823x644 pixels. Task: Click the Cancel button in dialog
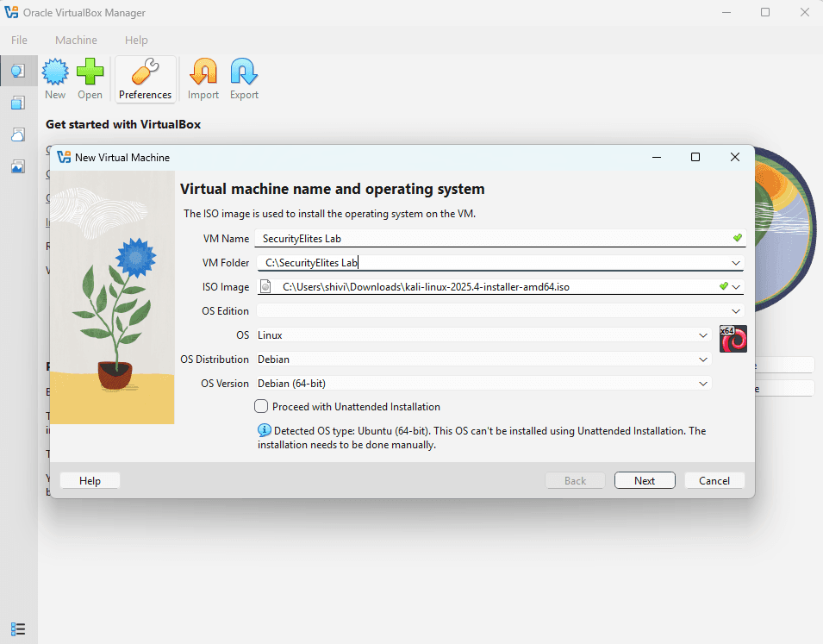pos(714,481)
